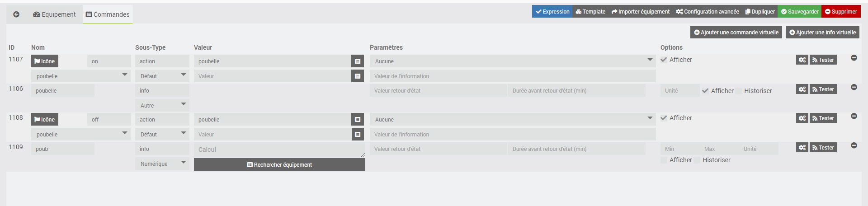
Task: Click the Icône button for the off command
Action: 44,120
